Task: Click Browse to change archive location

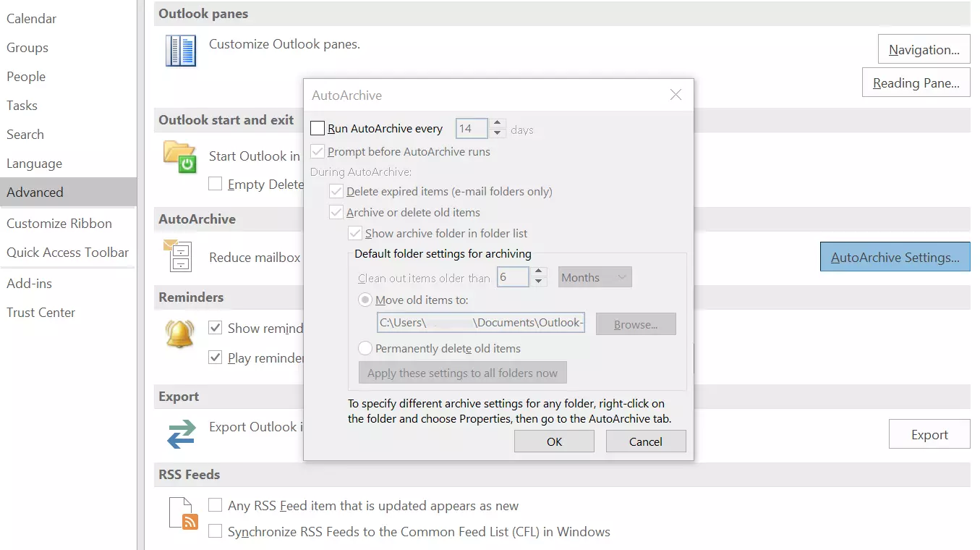Action: (x=635, y=323)
